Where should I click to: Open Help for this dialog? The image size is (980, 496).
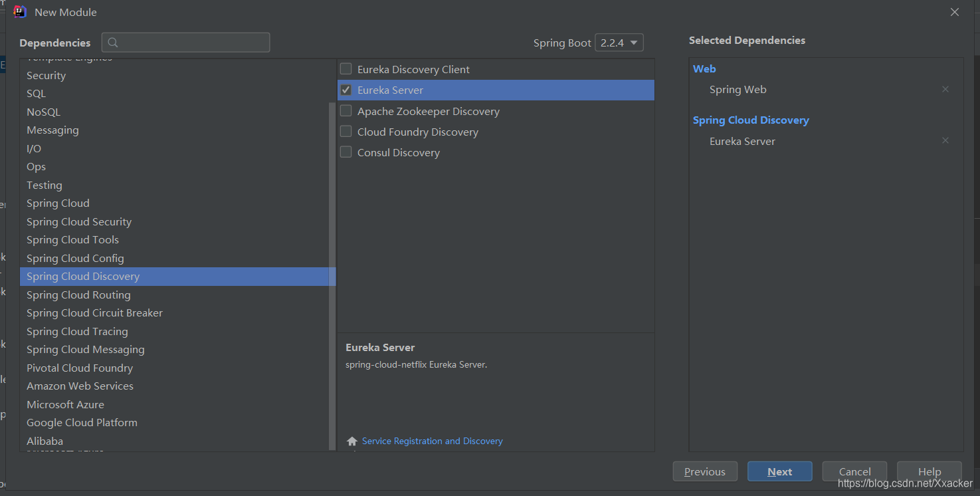(x=930, y=471)
